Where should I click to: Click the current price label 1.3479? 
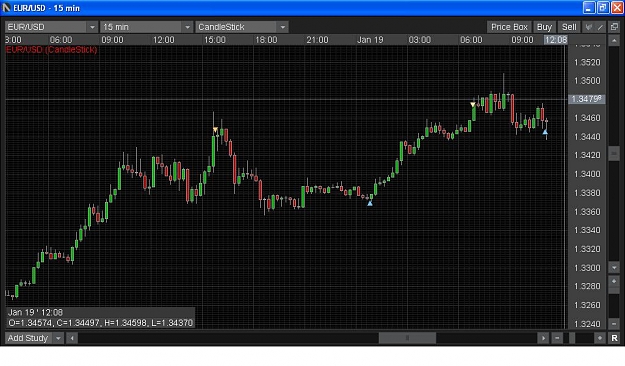point(586,99)
